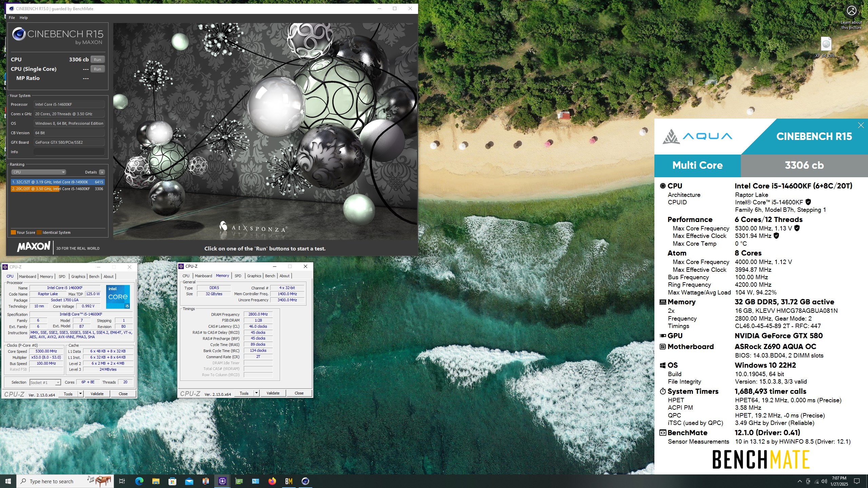Image resolution: width=868 pixels, height=488 pixels.
Task: Click the taskbar search box
Action: [x=65, y=481]
